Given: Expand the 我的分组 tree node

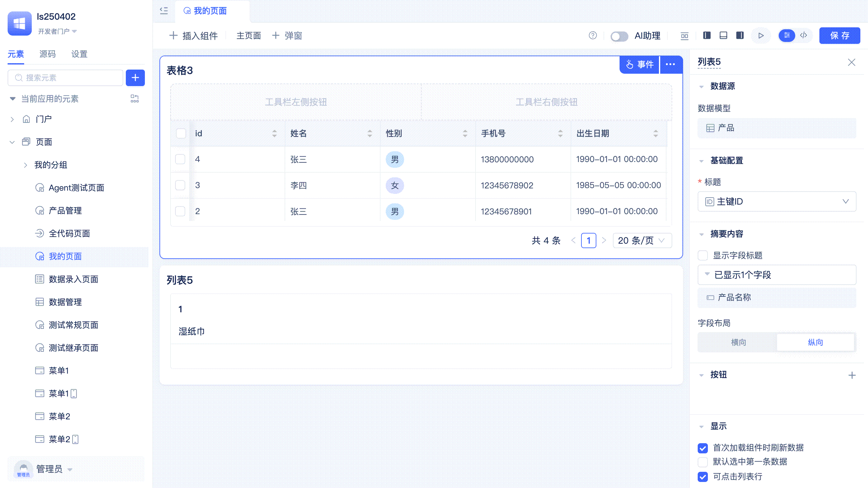Looking at the screenshot, I should (x=26, y=165).
